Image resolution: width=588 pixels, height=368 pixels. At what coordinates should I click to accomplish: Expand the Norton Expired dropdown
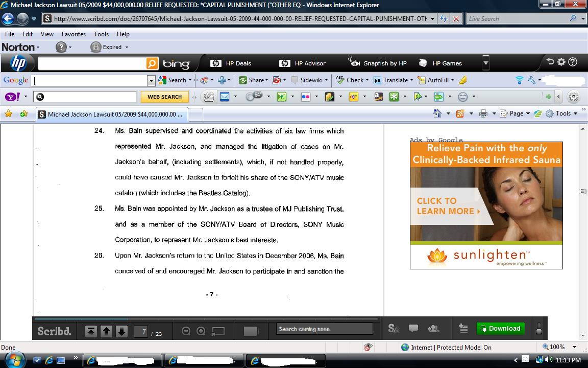[x=127, y=48]
